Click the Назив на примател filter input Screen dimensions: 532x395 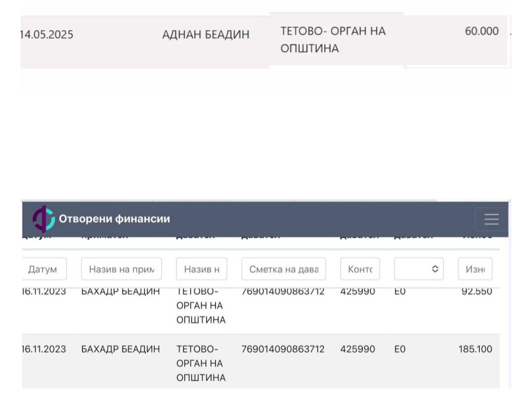pyautogui.click(x=121, y=269)
